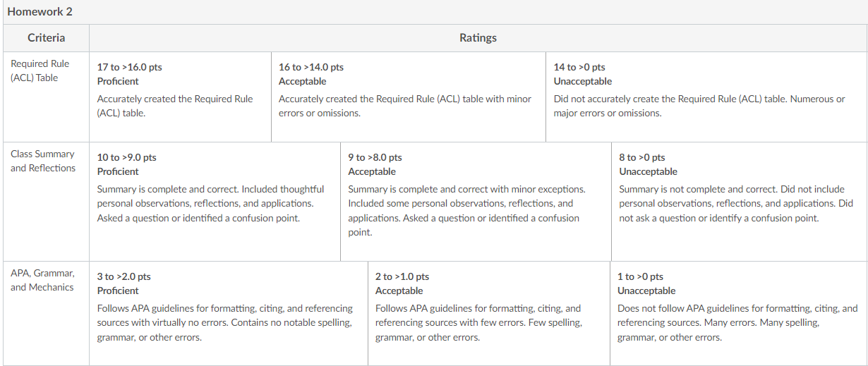Choose Proficient 17 to >16.0 pts rating
This screenshot has width=868, height=366.
point(180,96)
